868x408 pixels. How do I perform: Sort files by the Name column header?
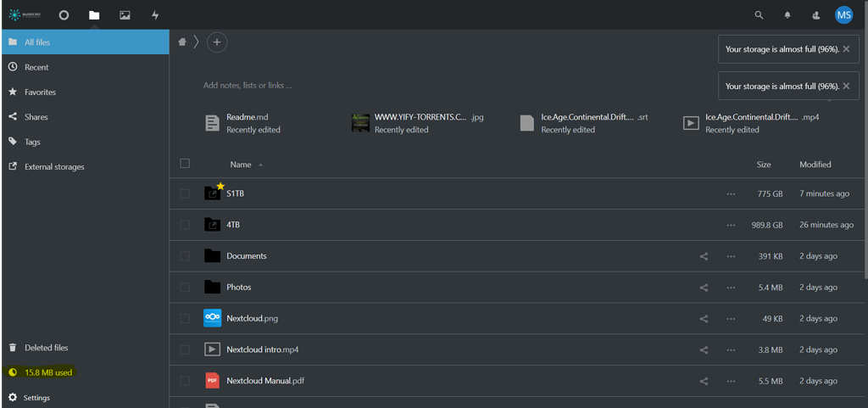tap(241, 165)
